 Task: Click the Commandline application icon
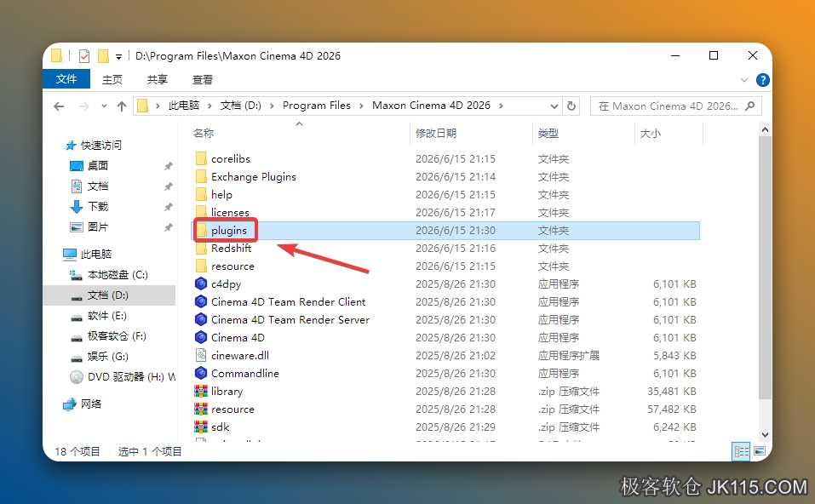tap(201, 373)
